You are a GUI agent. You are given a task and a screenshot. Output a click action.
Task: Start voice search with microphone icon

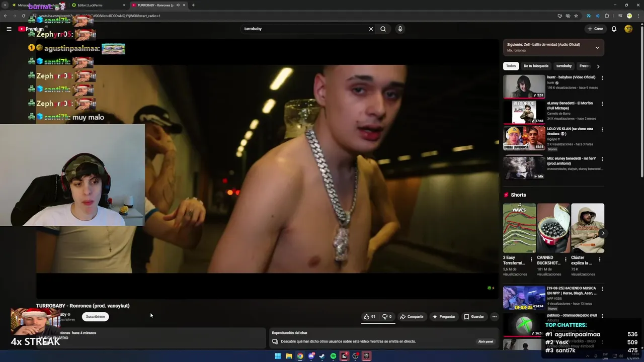click(400, 29)
